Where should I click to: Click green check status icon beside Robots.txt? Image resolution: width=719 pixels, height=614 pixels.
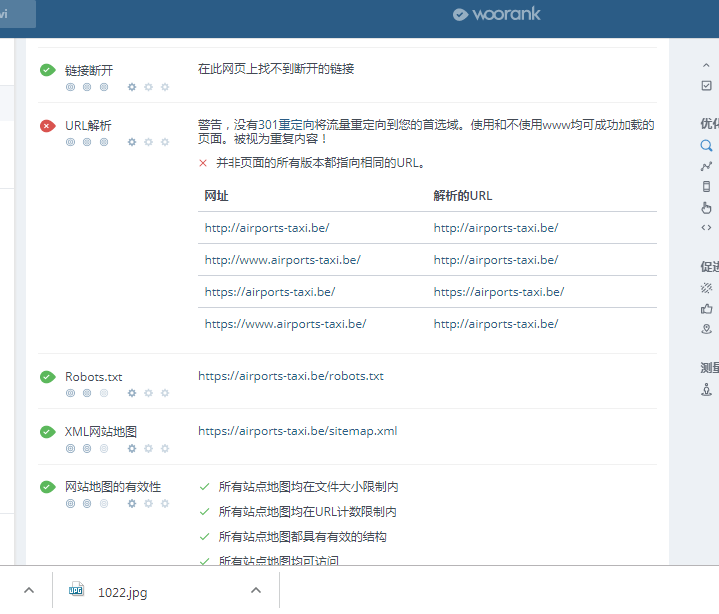click(48, 377)
